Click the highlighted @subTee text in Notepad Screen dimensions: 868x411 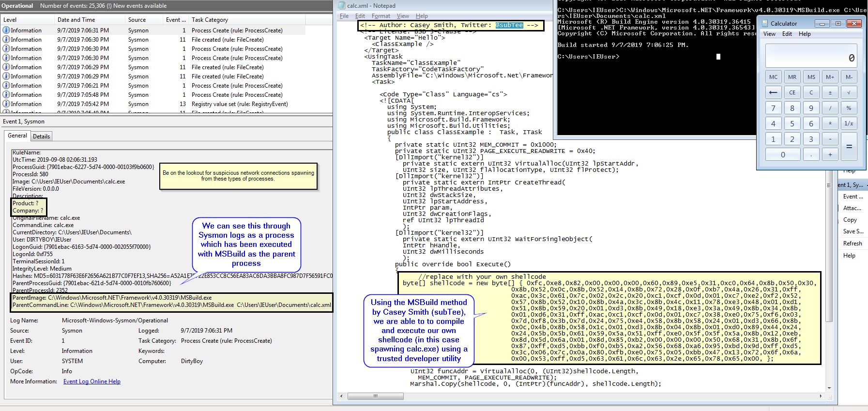[509, 25]
